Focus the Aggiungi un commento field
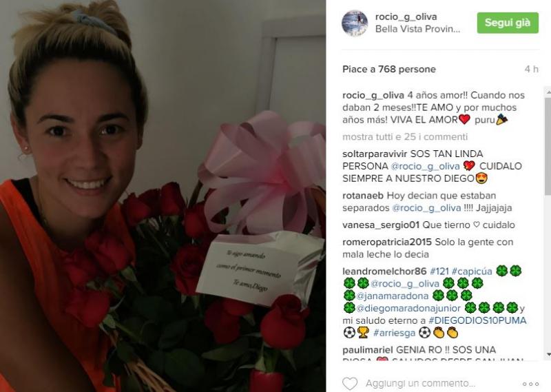The height and width of the screenshot is (392, 551). point(420,383)
